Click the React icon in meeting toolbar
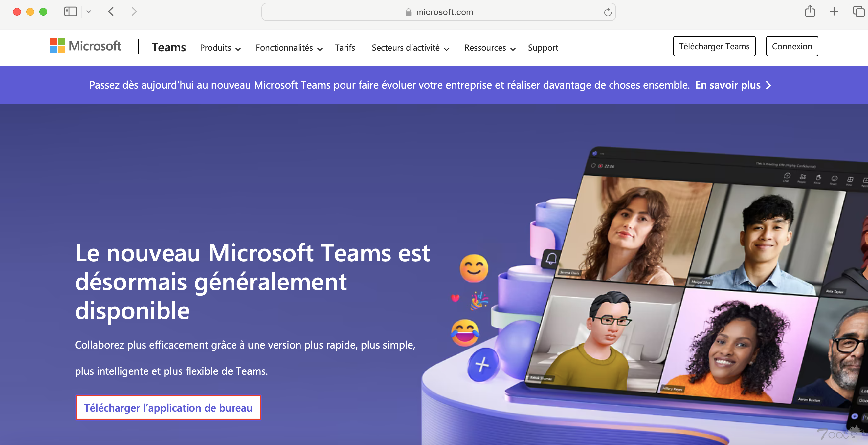This screenshot has width=868, height=445. point(834,180)
